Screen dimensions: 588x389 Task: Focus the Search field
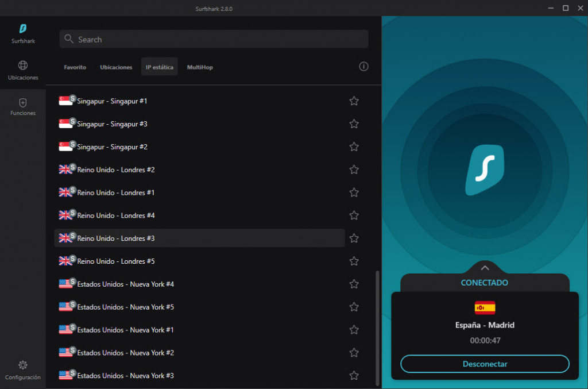(214, 39)
